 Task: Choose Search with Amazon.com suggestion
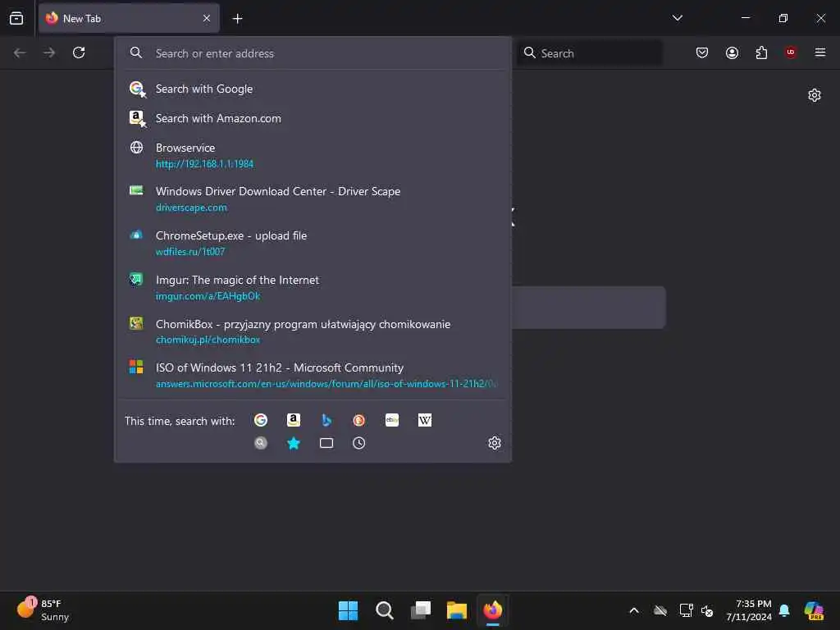[x=313, y=118]
